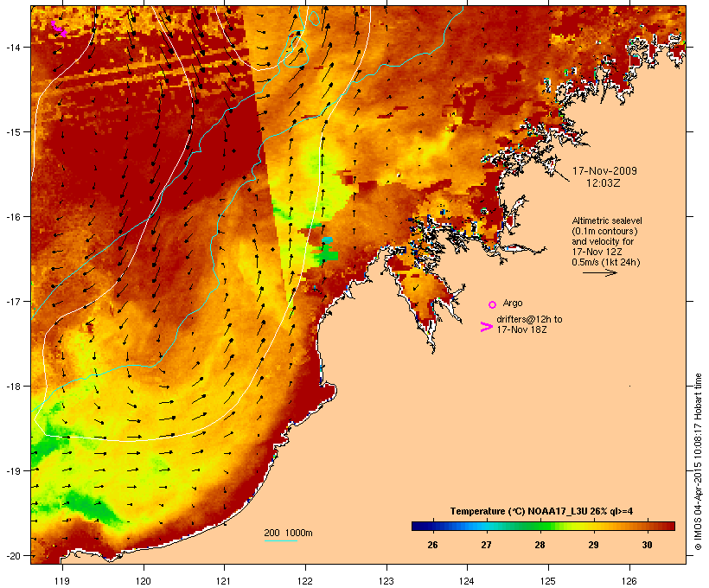
Task: Click the green cool water patch near 119.5E 19.5S
Action: (93, 507)
